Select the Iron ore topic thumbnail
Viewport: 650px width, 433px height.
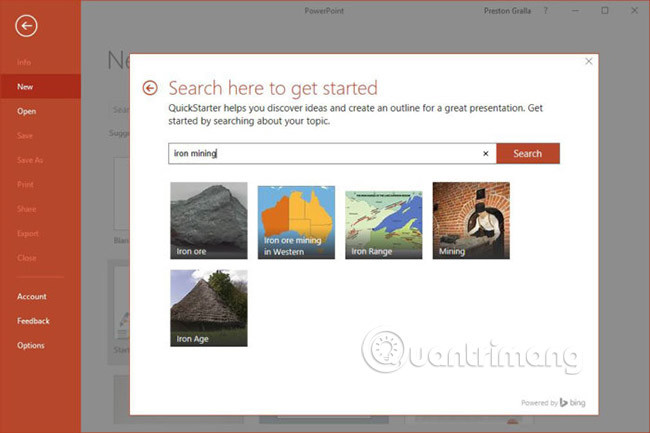[209, 220]
